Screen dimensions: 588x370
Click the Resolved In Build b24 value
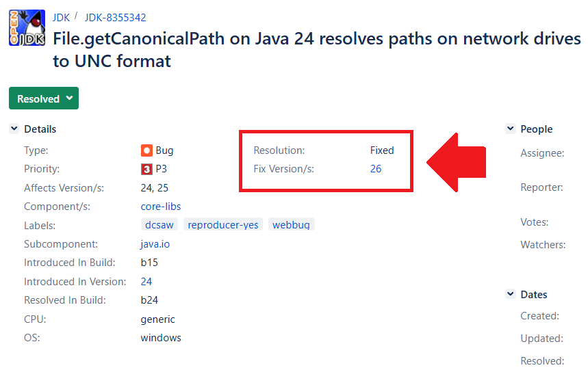click(x=150, y=300)
